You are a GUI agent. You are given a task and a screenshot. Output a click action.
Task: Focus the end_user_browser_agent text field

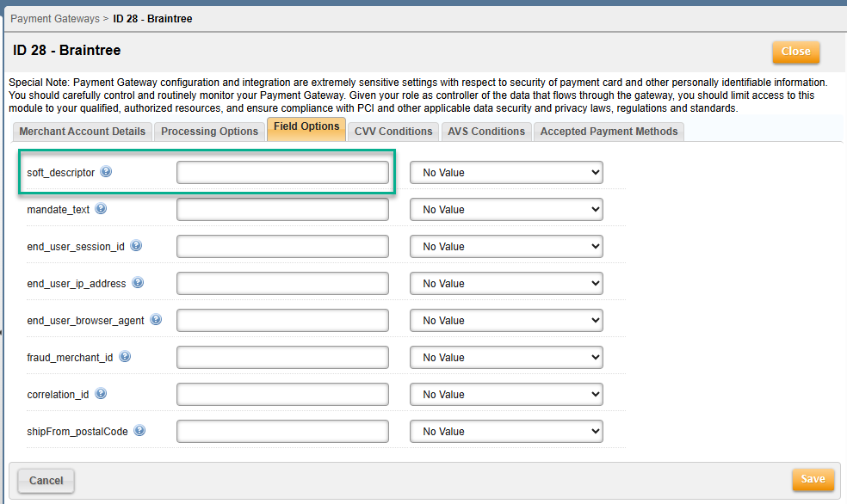click(282, 321)
